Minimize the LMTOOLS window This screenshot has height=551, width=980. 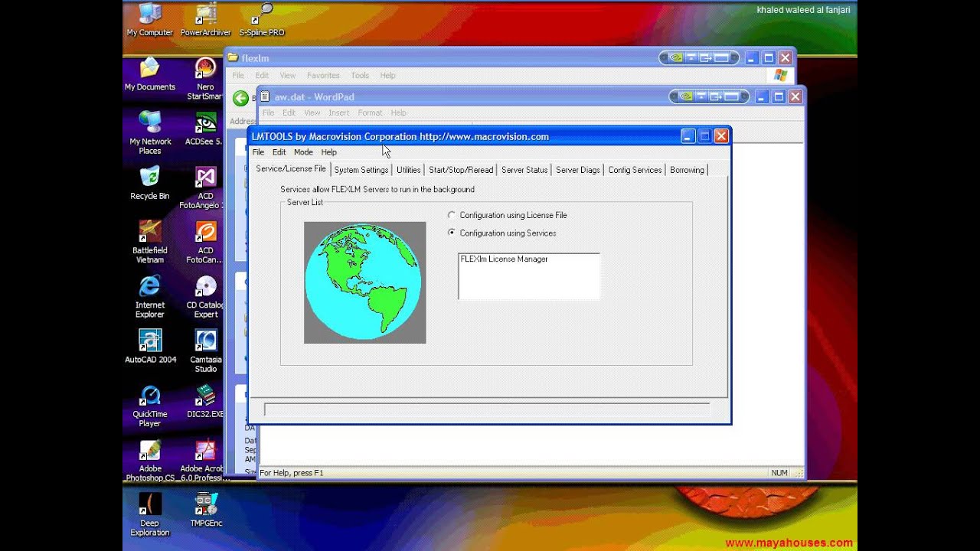tap(688, 136)
